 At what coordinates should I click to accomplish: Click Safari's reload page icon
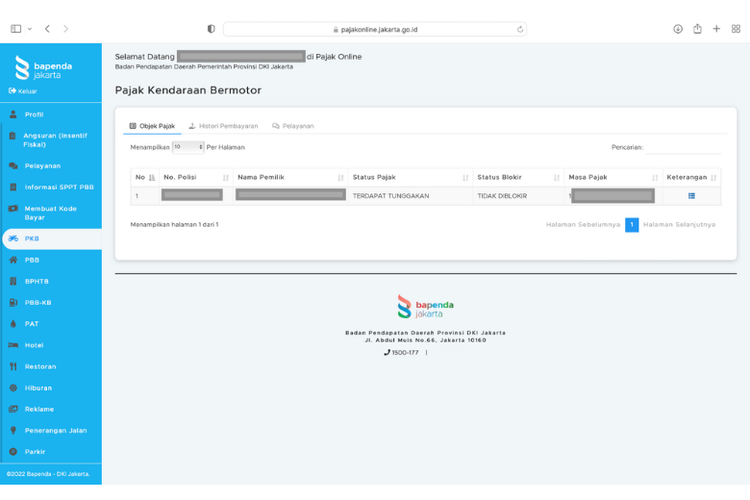click(x=520, y=29)
